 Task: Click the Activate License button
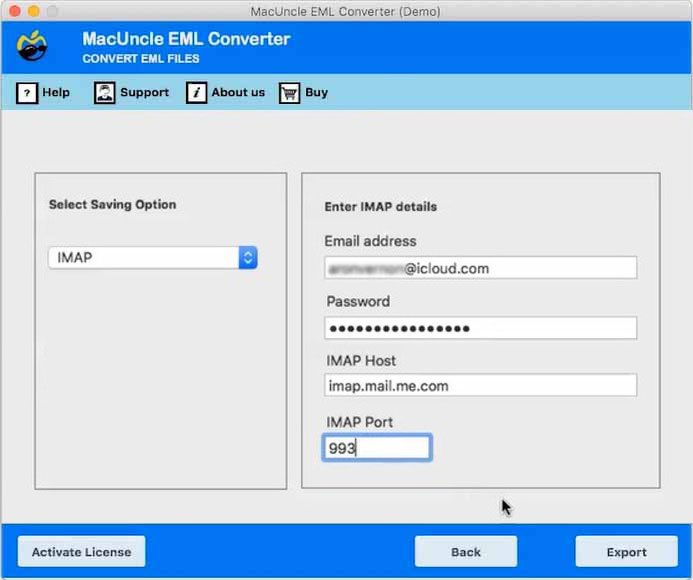coord(81,552)
